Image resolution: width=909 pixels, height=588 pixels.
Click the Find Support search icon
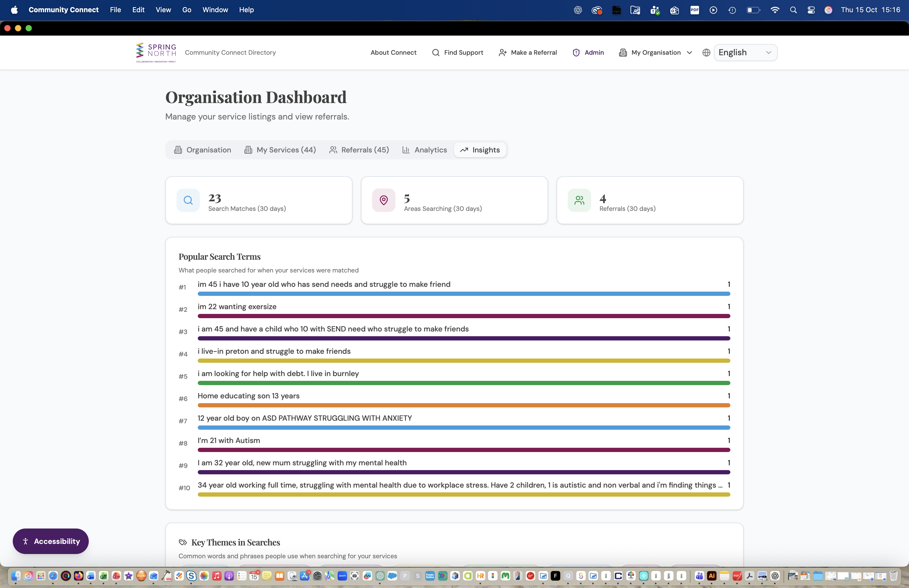[x=436, y=53]
